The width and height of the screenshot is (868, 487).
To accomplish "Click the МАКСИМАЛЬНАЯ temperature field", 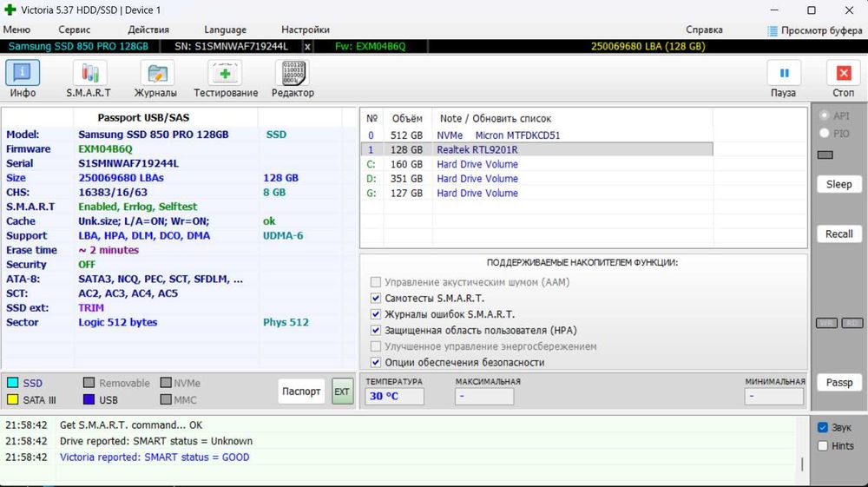I will 484,396.
